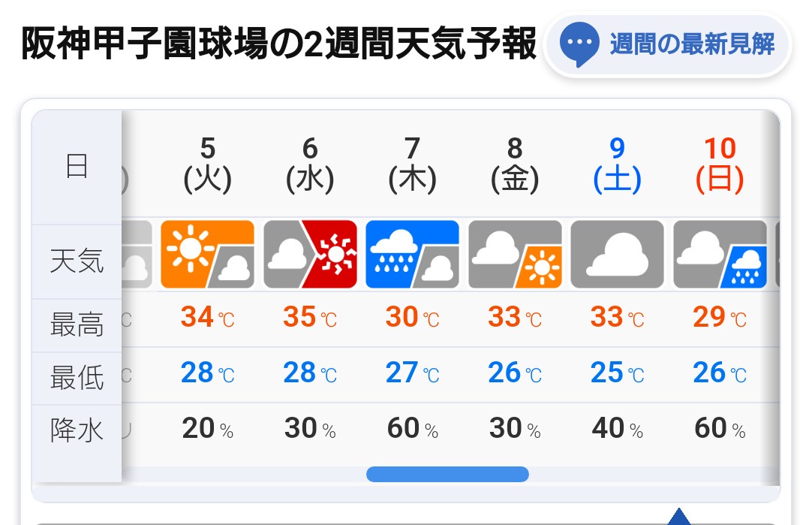Click the sunny-then-cloudy icon for the 5th
The width and height of the screenshot is (812, 525).
point(207,254)
